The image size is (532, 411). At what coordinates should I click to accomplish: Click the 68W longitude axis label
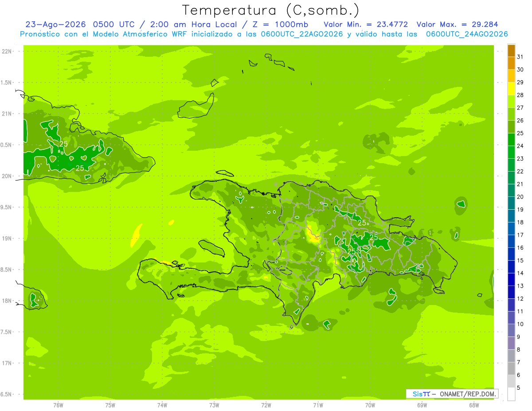(x=474, y=405)
